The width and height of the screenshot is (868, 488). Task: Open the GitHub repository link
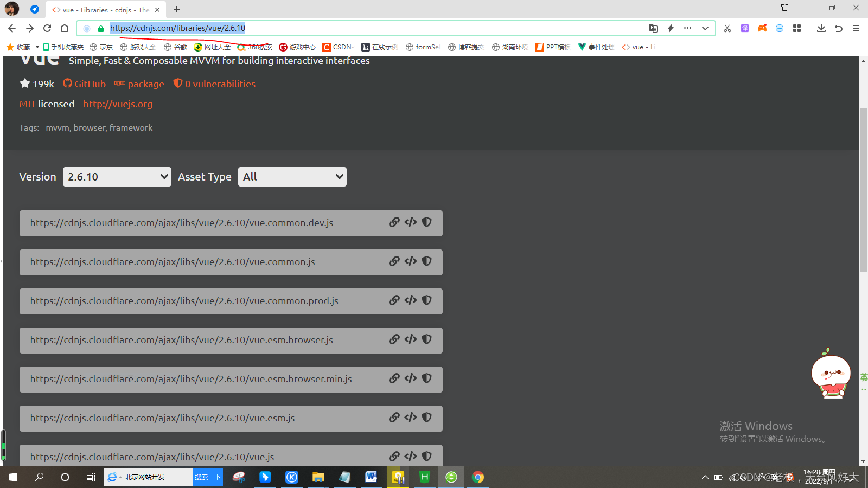pyautogui.click(x=84, y=84)
